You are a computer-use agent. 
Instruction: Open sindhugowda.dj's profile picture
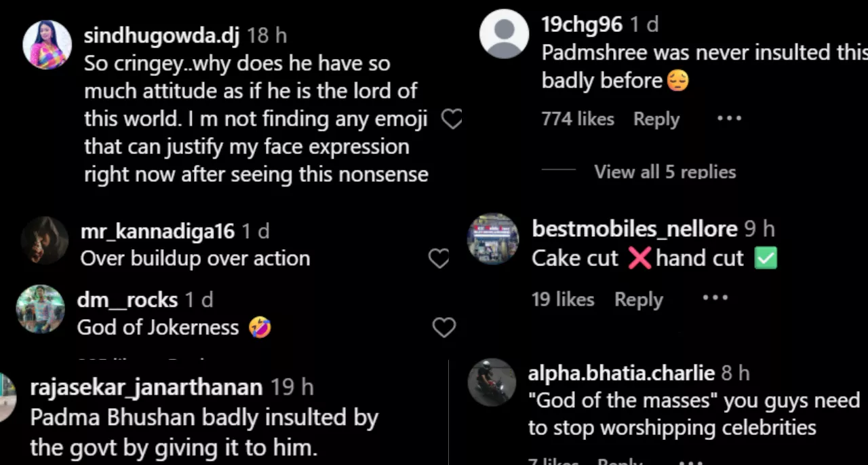47,45
